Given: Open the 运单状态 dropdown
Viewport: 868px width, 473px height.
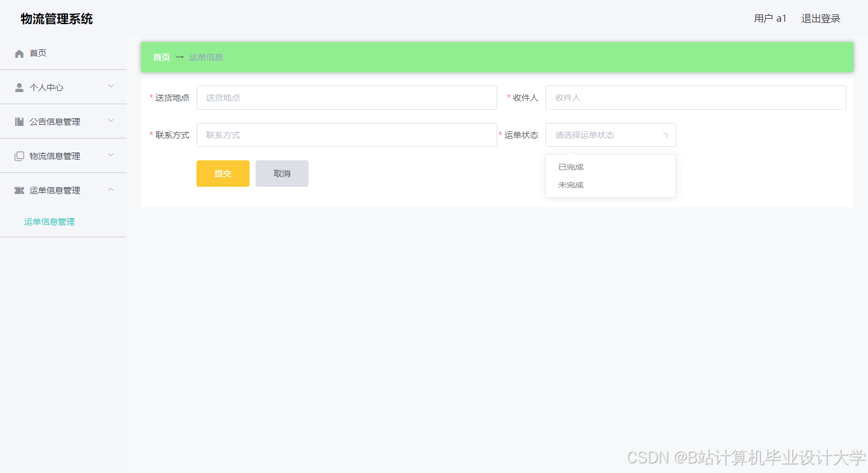Looking at the screenshot, I should click(x=611, y=135).
